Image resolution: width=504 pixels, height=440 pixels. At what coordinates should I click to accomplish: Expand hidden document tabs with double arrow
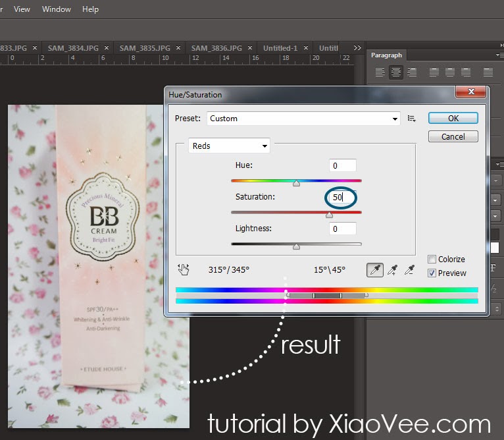[357, 47]
